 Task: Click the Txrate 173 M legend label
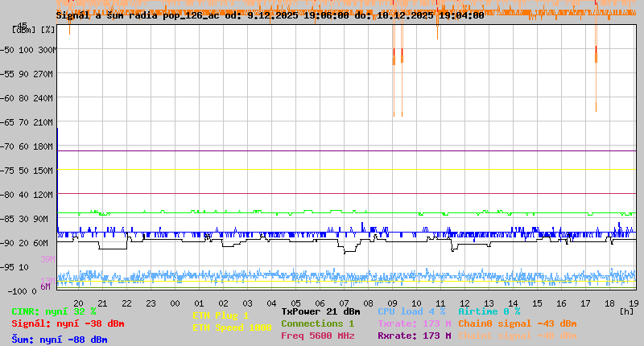[414, 323]
